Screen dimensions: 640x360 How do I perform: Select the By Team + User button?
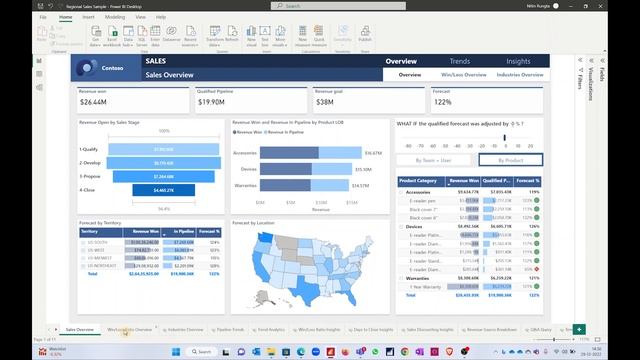[x=433, y=160]
